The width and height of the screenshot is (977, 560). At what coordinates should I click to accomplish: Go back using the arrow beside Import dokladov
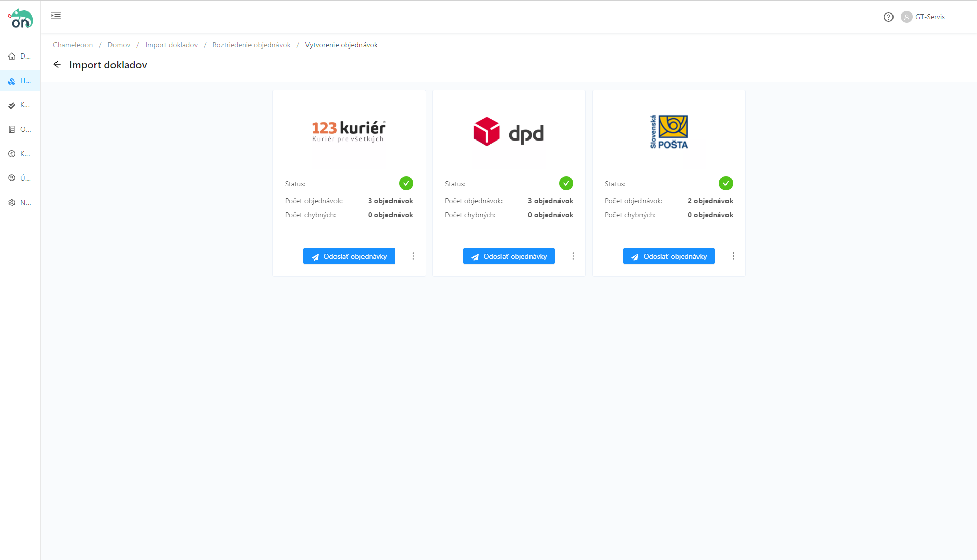(x=57, y=64)
